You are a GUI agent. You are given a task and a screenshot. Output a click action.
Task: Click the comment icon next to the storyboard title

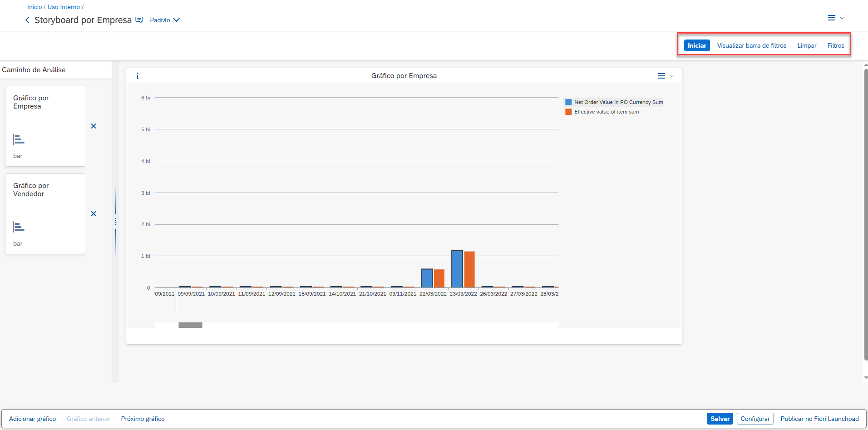coord(139,20)
